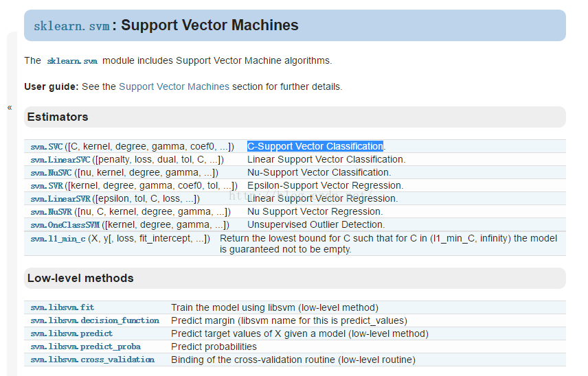Click the highlighted C-Support Vector Classification text
This screenshot has height=376, width=588.
315,146
